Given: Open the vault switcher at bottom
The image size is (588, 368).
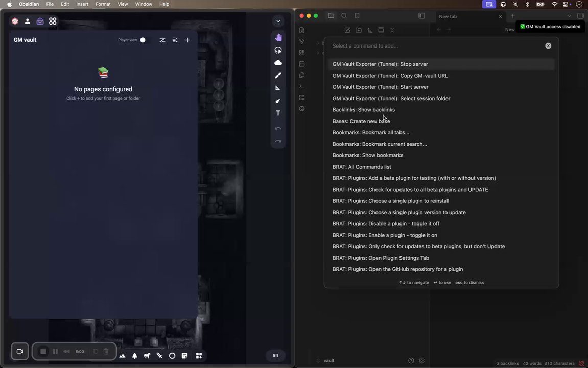Looking at the screenshot, I should pyautogui.click(x=325, y=360).
